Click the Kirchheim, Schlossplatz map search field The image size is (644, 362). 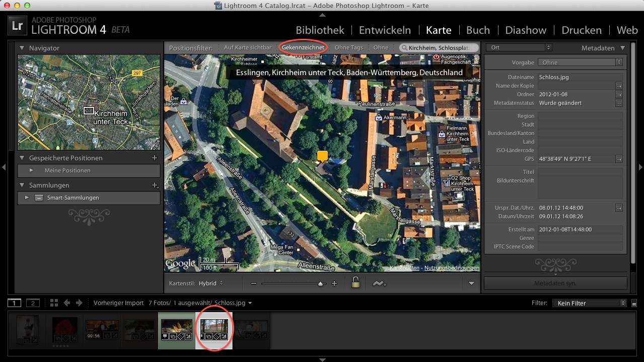pos(439,48)
